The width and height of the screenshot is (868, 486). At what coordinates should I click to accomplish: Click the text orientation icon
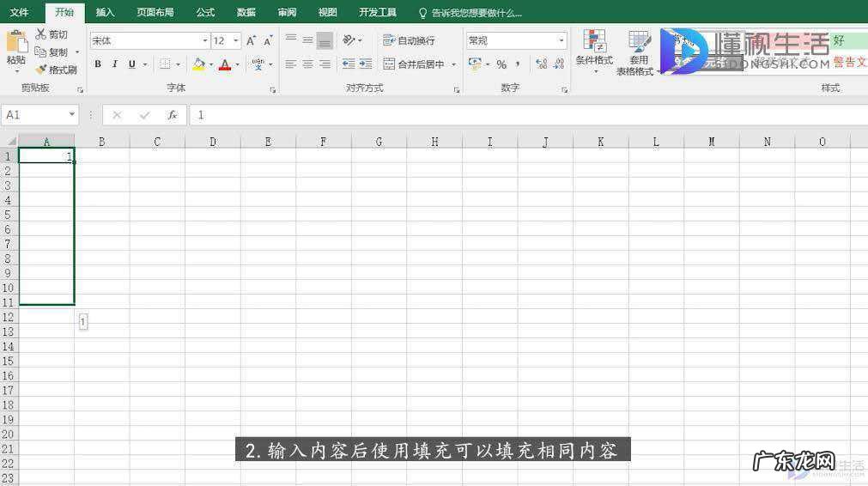point(349,39)
